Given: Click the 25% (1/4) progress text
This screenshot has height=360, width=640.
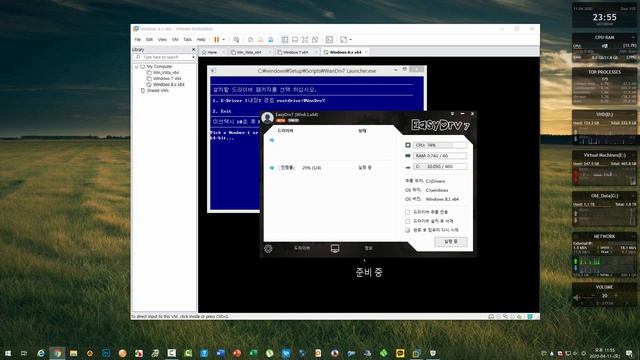Looking at the screenshot, I should 311,168.
